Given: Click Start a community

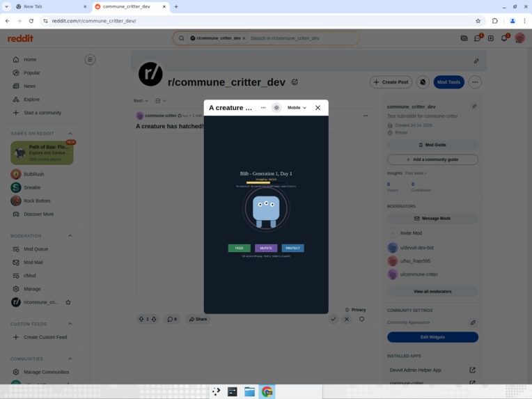Looking at the screenshot, I should point(42,113).
